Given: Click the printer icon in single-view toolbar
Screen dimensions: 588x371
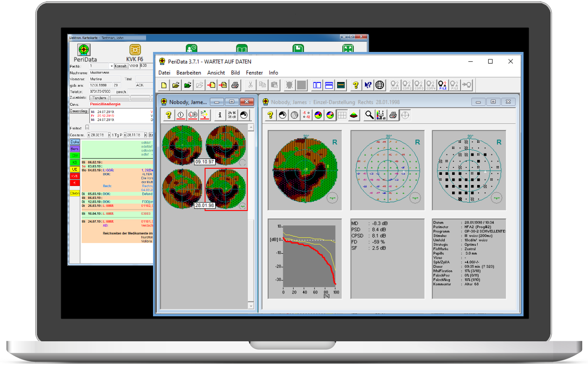Looking at the screenshot, I should (x=393, y=115).
